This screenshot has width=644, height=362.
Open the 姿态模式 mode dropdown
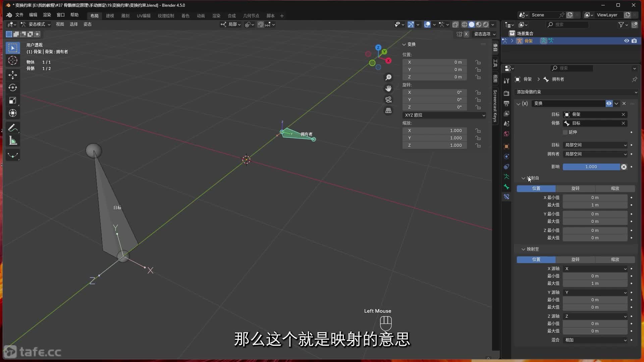pos(35,24)
